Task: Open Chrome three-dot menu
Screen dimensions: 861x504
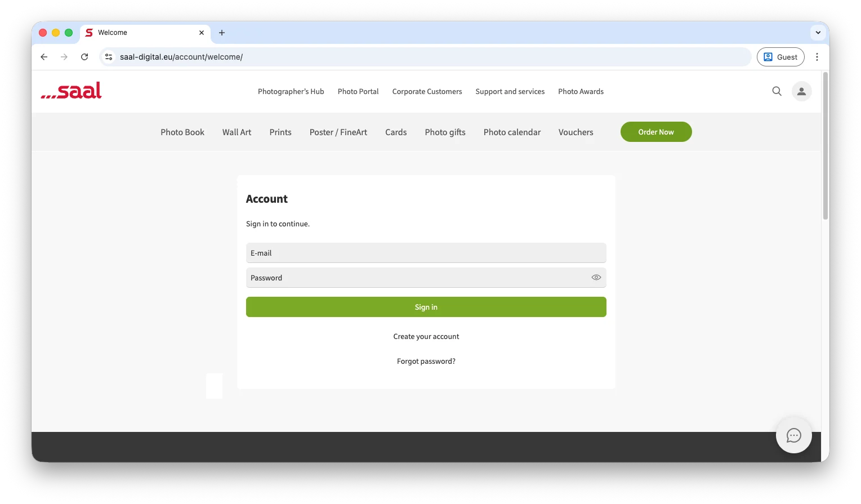Action: click(817, 57)
